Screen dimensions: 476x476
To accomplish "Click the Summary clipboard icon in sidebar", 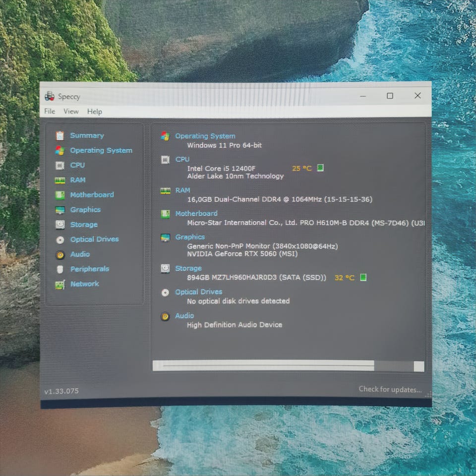I will pos(60,136).
